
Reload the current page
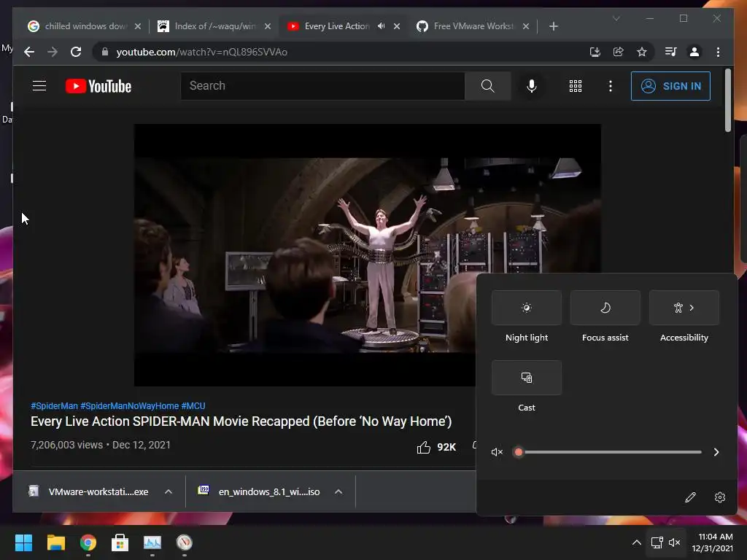pos(76,52)
